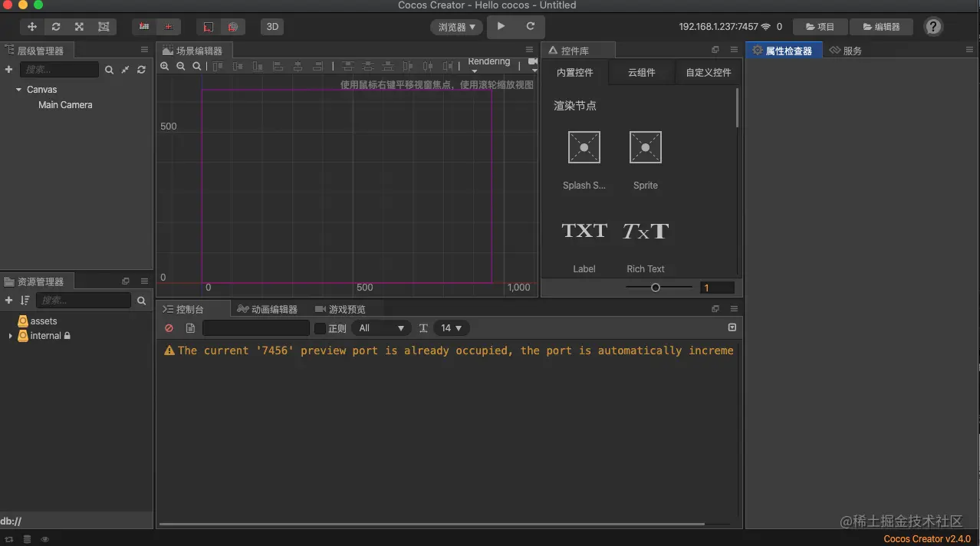The height and width of the screenshot is (546, 980).
Task: Open the All log filter dropdown
Action: pyautogui.click(x=382, y=328)
